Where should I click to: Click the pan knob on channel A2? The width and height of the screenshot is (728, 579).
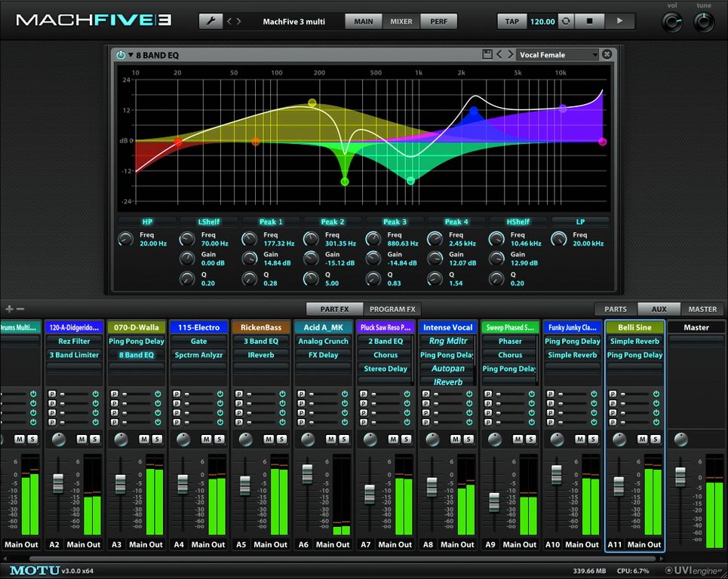coord(59,440)
